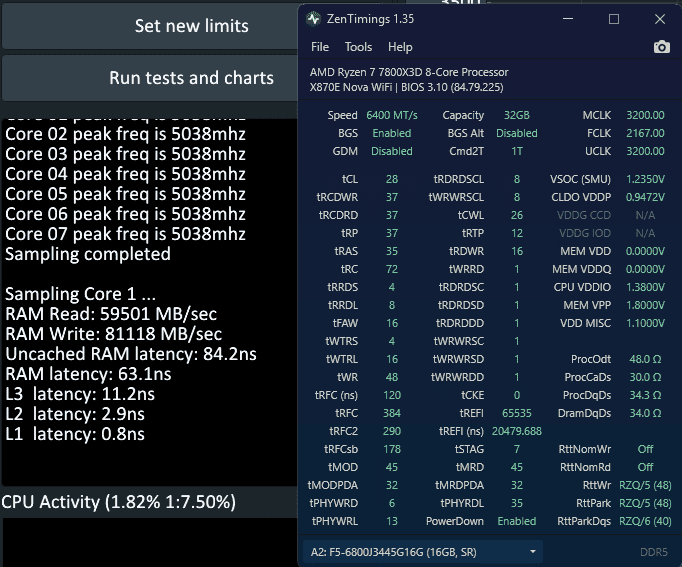682x567 pixels.
Task: Minimize the ZenTimings window
Action: [569, 19]
